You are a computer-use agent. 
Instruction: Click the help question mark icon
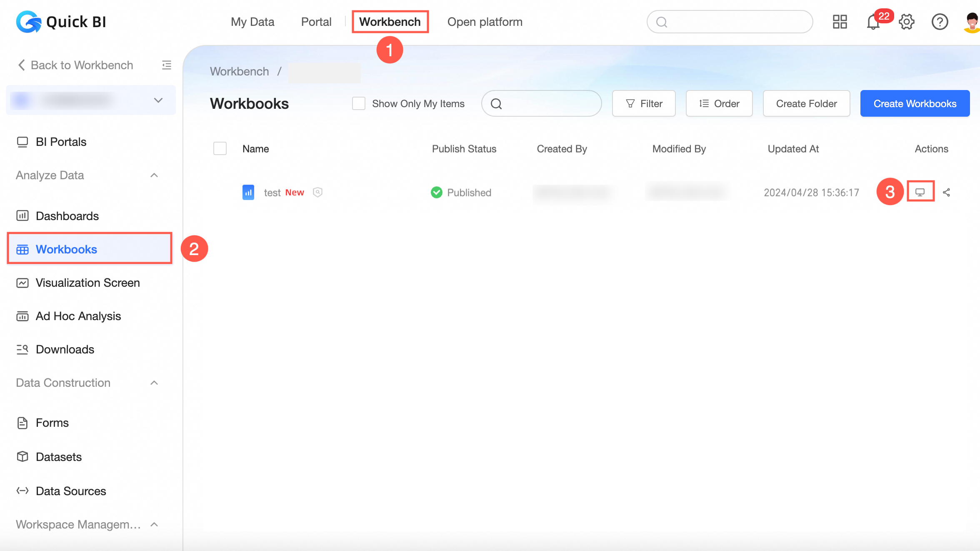[940, 22]
